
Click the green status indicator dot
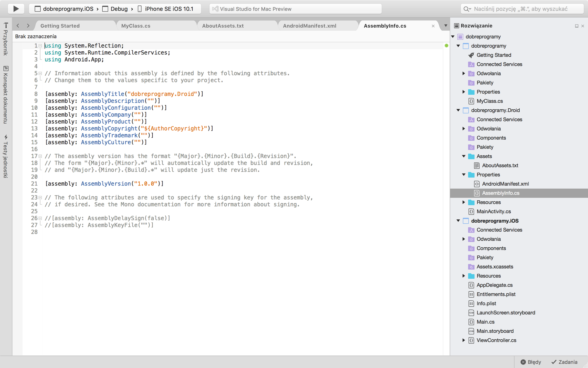446,45
